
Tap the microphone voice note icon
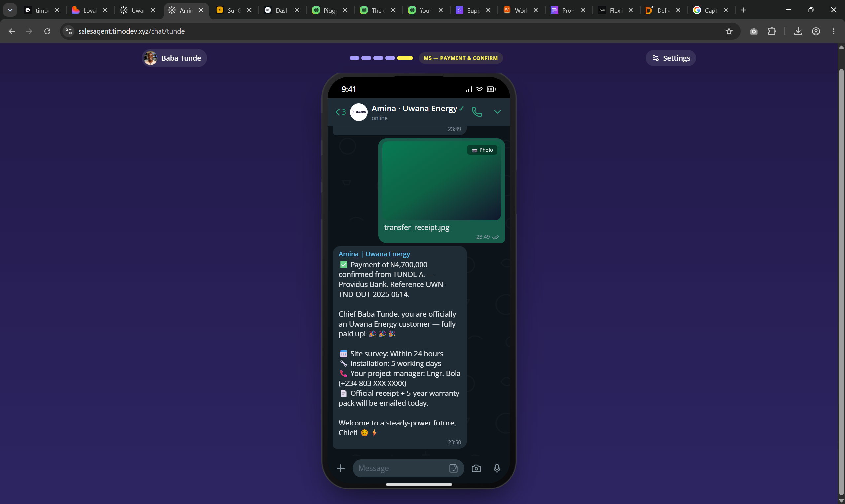[x=497, y=468]
